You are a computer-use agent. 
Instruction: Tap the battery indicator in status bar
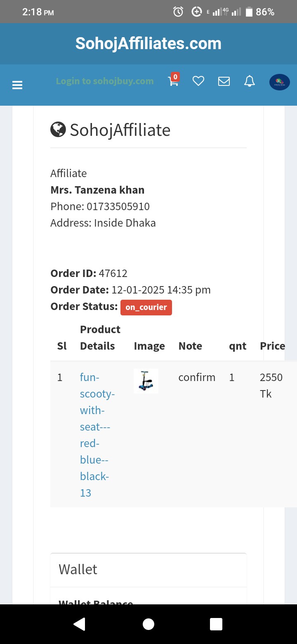249,12
